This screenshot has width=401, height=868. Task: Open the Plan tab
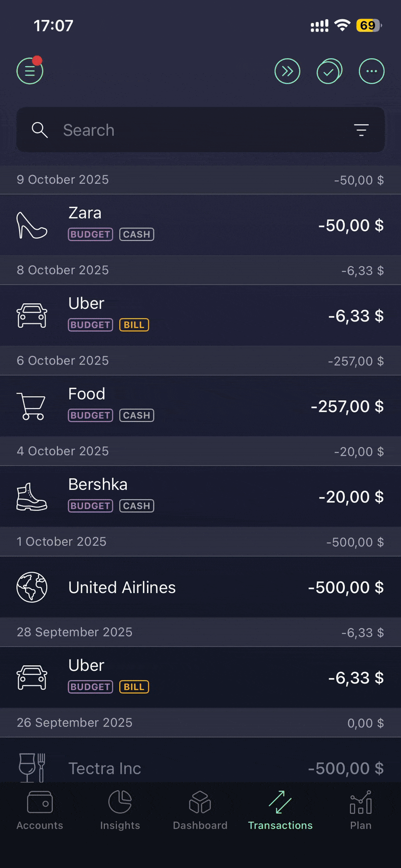click(360, 810)
